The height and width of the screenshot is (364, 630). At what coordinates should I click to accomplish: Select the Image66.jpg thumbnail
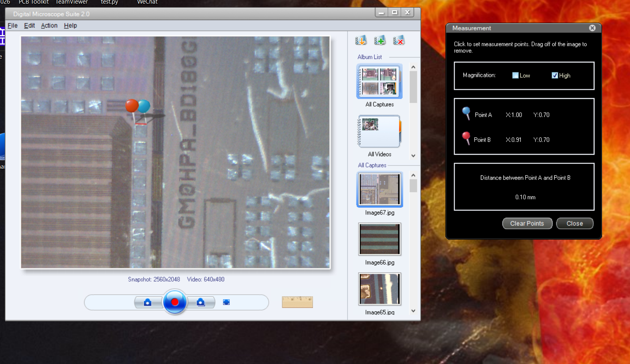(x=380, y=239)
